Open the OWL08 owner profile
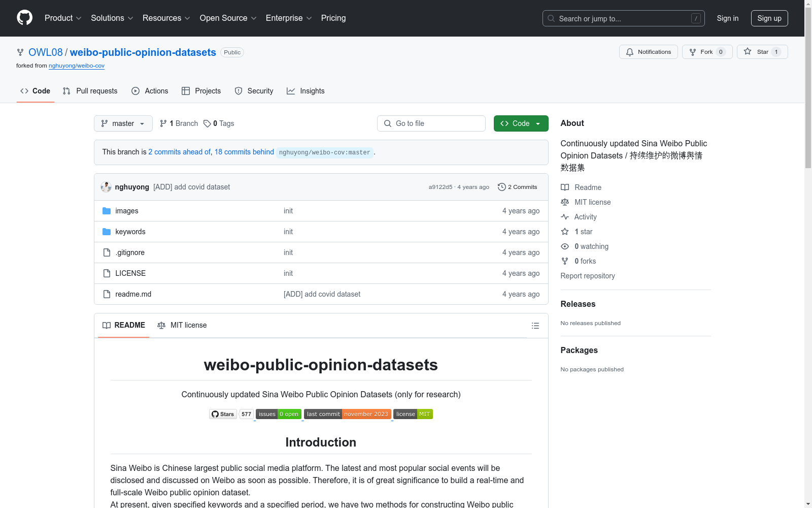Image resolution: width=812 pixels, height=508 pixels. (x=46, y=52)
